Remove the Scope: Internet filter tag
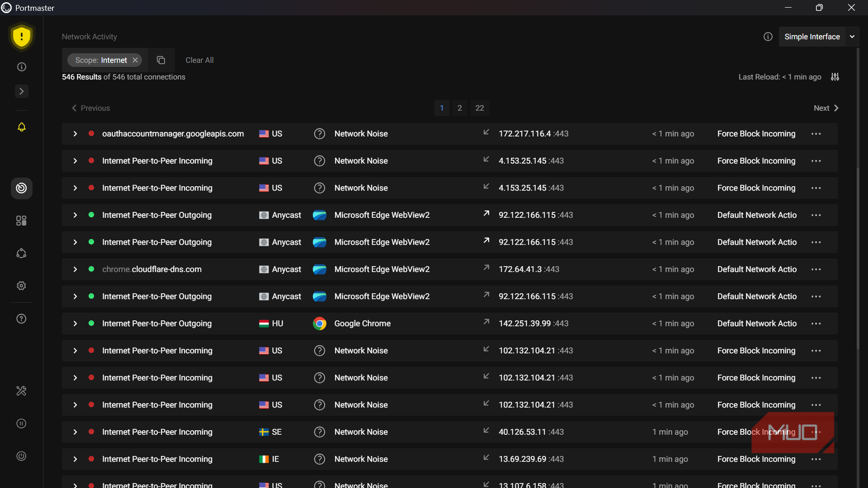The width and height of the screenshot is (868, 488). pos(135,60)
